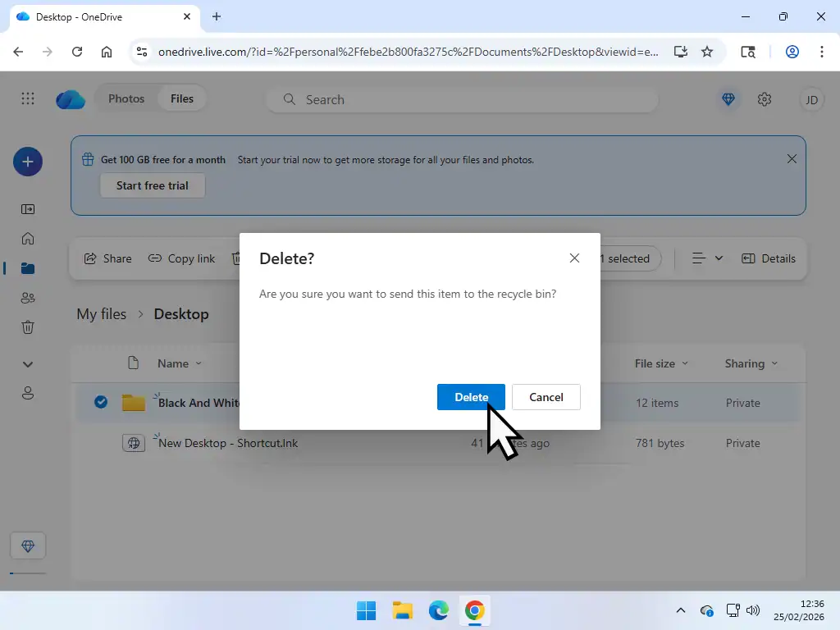Click the Start free trial button
This screenshot has width=840, height=630.
point(152,185)
